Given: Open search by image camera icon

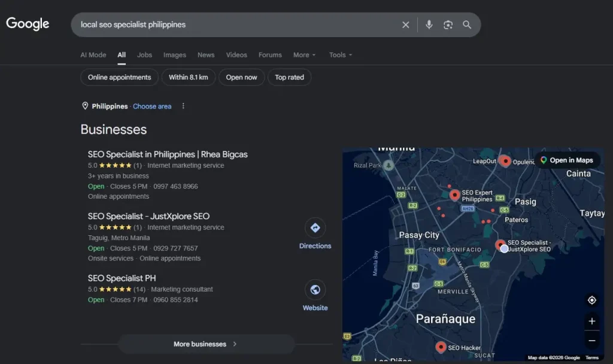Looking at the screenshot, I should [448, 25].
